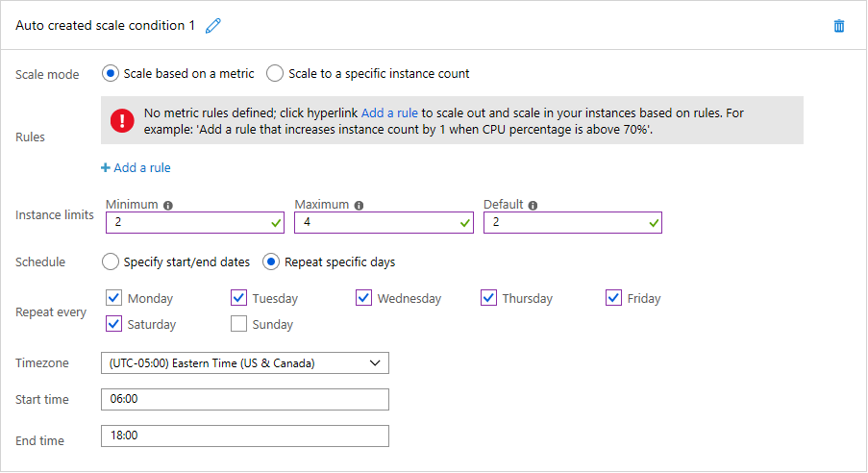Viewport: 868px width, 473px height.
Task: Show info for Default instance limit
Action: tap(533, 206)
